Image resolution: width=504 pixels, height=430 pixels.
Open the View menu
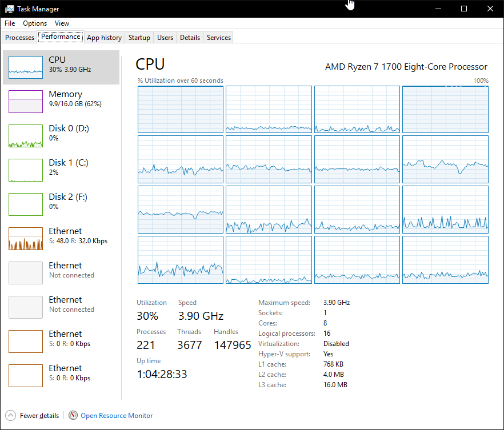(x=62, y=23)
